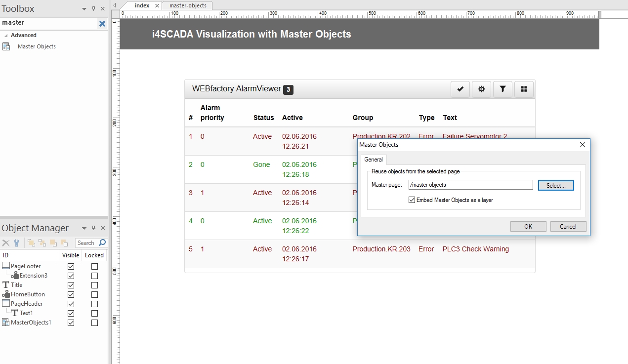Switch to the master-objects page tab
628x364 pixels.
[188, 5]
